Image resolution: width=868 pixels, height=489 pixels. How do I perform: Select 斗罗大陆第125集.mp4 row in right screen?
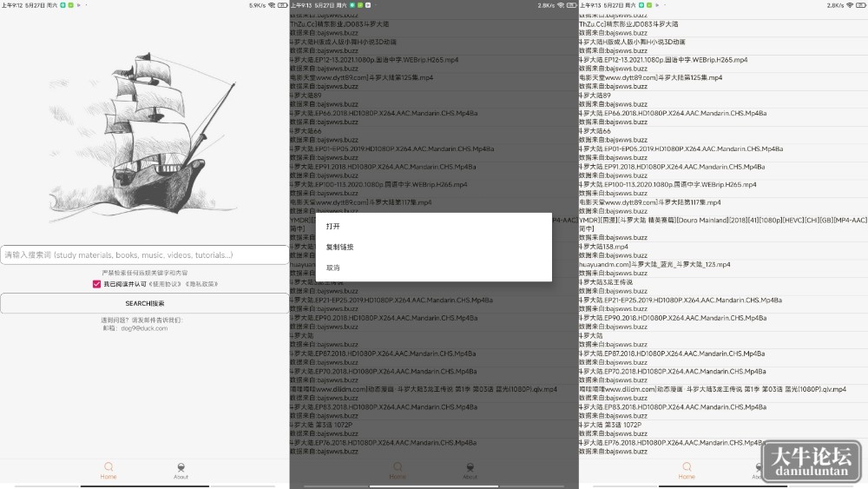pos(723,82)
